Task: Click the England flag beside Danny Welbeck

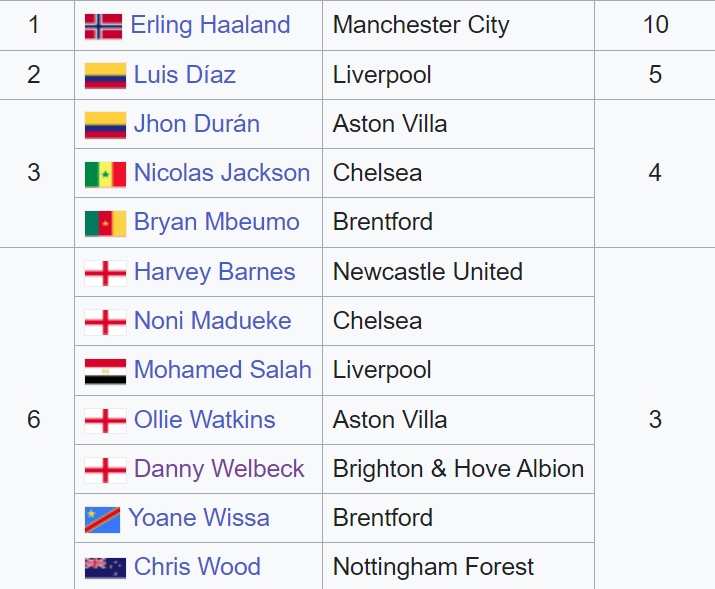Action: 105,470
